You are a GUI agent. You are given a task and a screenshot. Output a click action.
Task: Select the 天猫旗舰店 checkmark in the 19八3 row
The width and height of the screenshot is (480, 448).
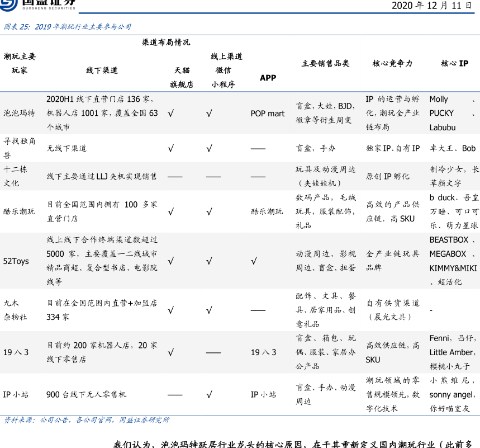(x=171, y=352)
